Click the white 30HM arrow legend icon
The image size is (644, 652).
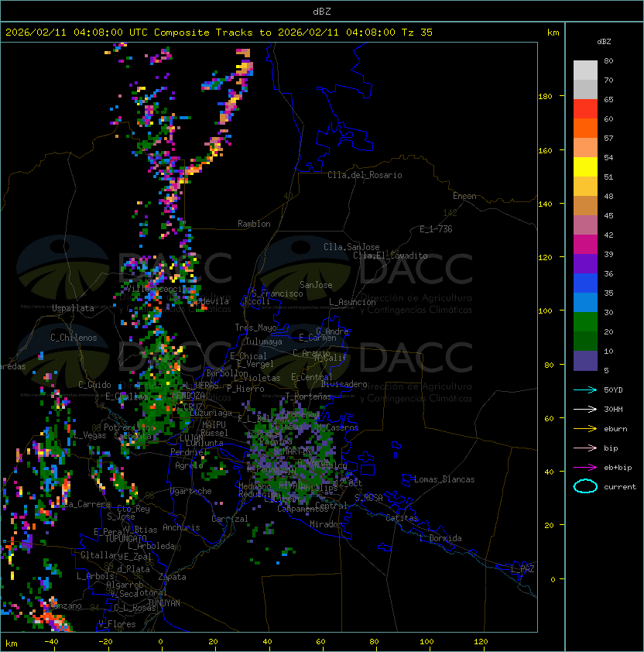click(x=585, y=409)
